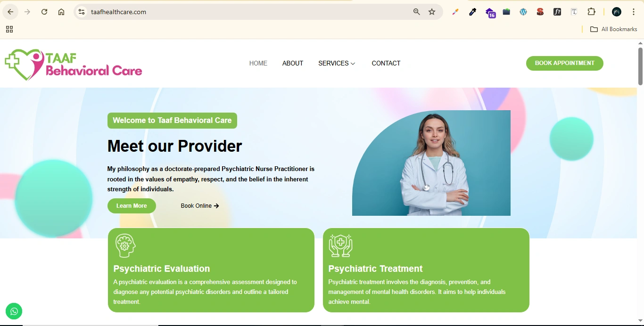Expand the SERVICES dropdown menu
Image resolution: width=644 pixels, height=326 pixels.
tap(337, 63)
